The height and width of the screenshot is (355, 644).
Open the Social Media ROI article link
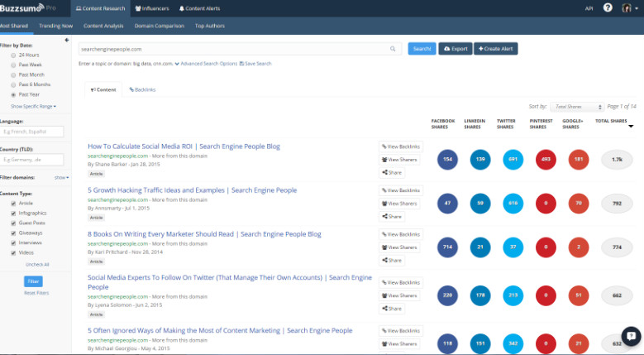184,146
